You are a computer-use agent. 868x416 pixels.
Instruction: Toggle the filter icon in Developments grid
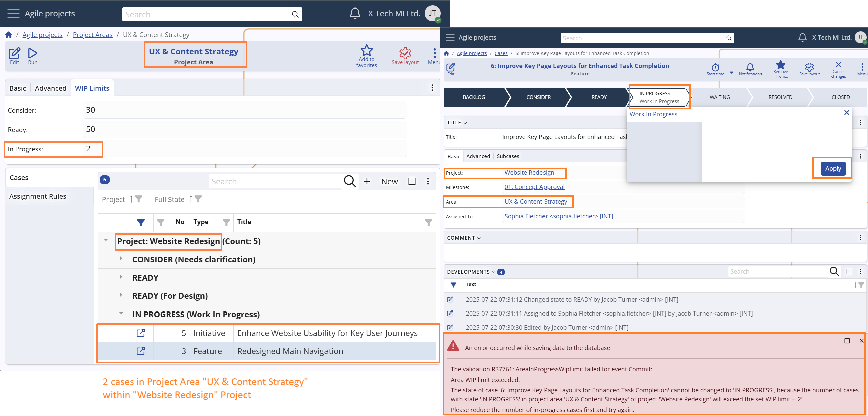[x=453, y=285]
